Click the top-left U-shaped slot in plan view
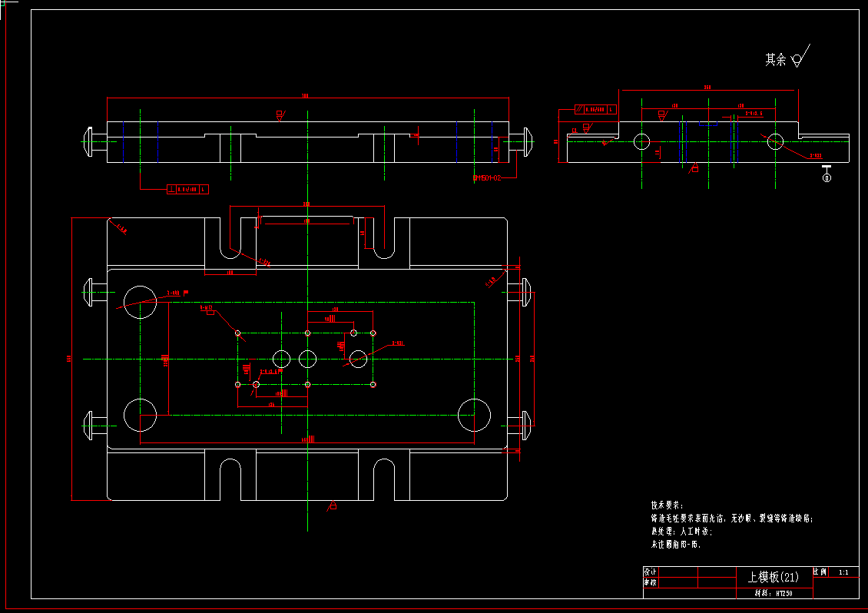Screen dimensions: 868x613 (230, 238)
